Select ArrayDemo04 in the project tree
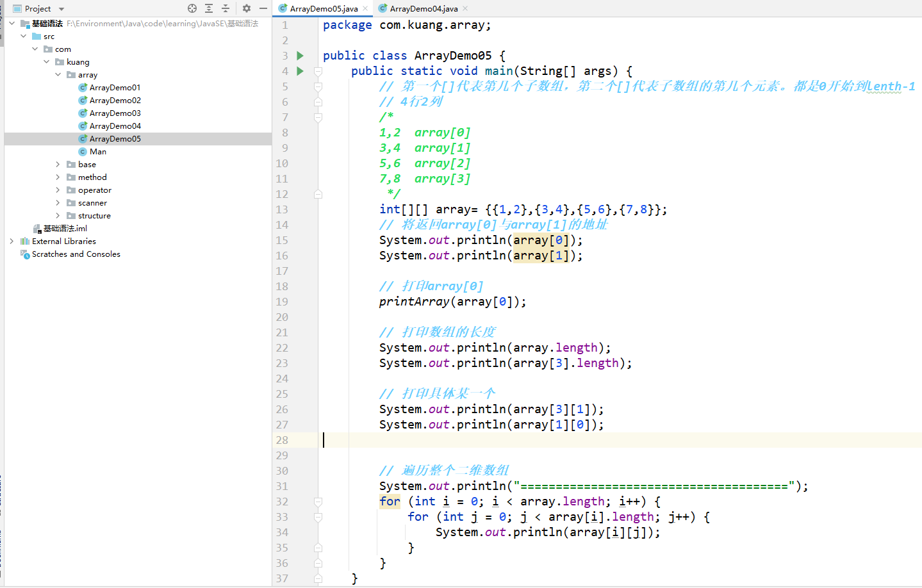Screen dimensions: 922x588 [115, 126]
